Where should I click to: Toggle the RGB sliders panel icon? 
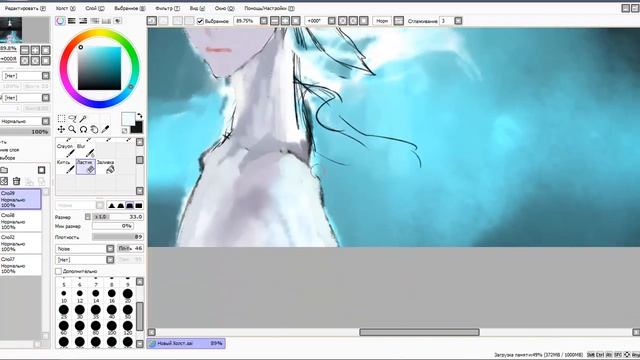coord(71,21)
